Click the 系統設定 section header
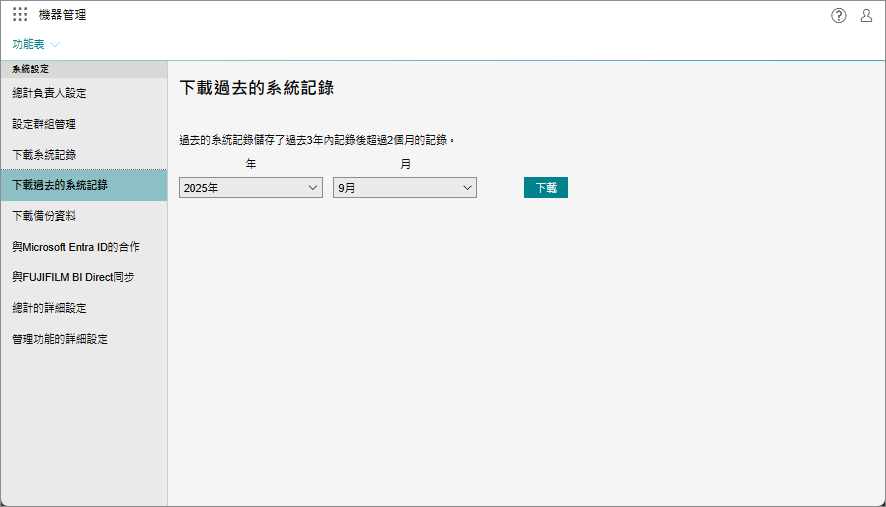The image size is (886, 507). click(31, 69)
